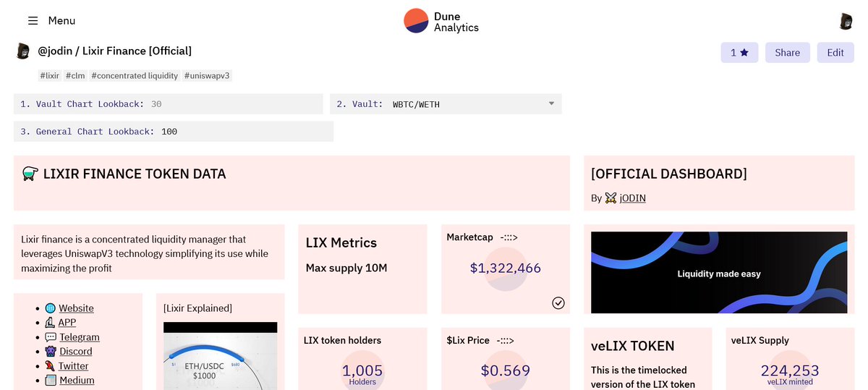The width and height of the screenshot is (868, 390).
Task: Star this dashboard
Action: click(x=740, y=53)
